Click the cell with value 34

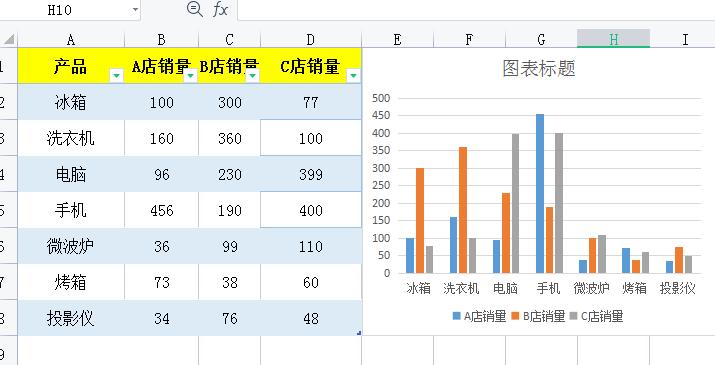161,318
